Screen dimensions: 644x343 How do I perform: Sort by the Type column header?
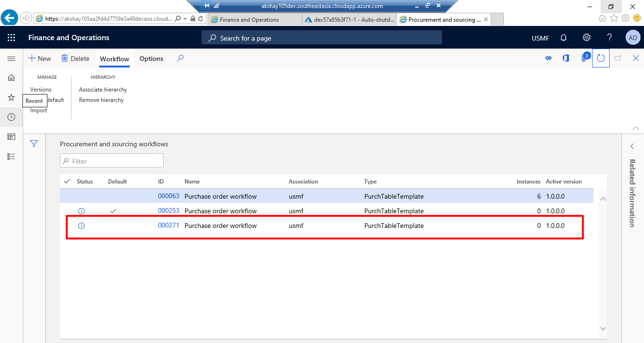(370, 182)
